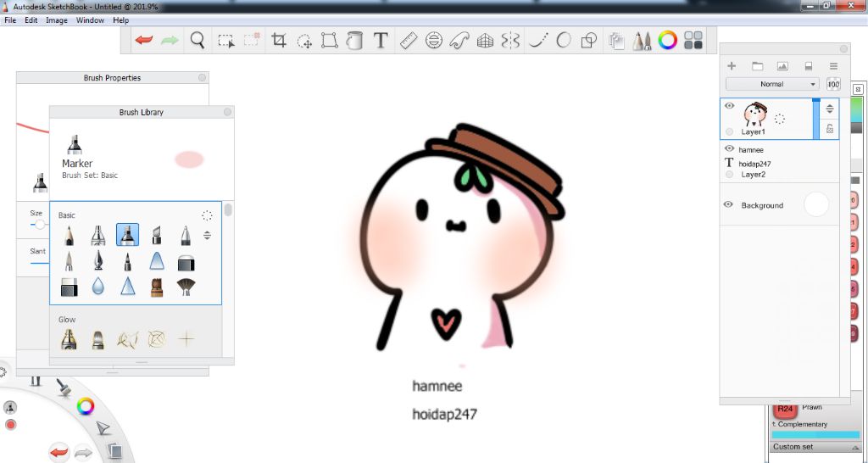Toggle the circle button on Layer2

pyautogui.click(x=729, y=175)
